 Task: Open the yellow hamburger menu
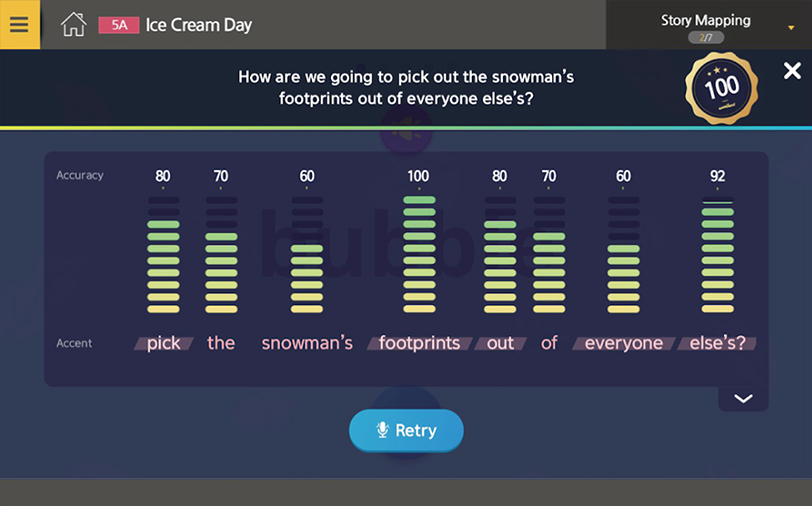point(20,24)
